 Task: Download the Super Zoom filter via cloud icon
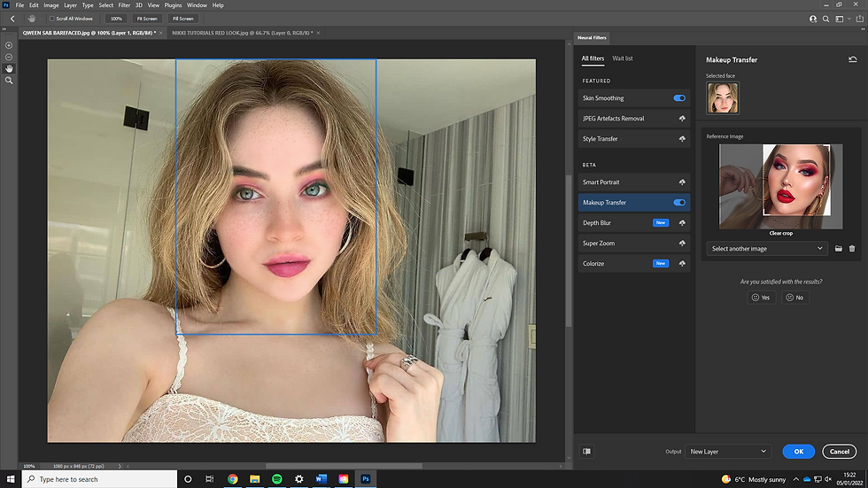[682, 244]
